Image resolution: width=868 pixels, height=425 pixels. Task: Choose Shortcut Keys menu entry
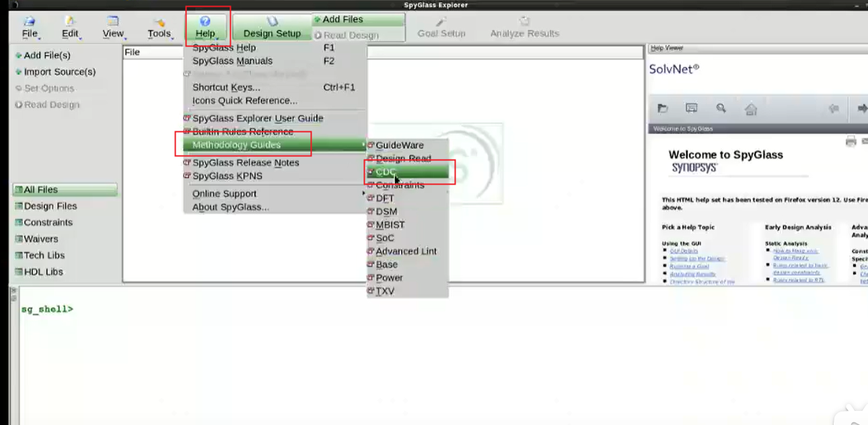coord(275,87)
